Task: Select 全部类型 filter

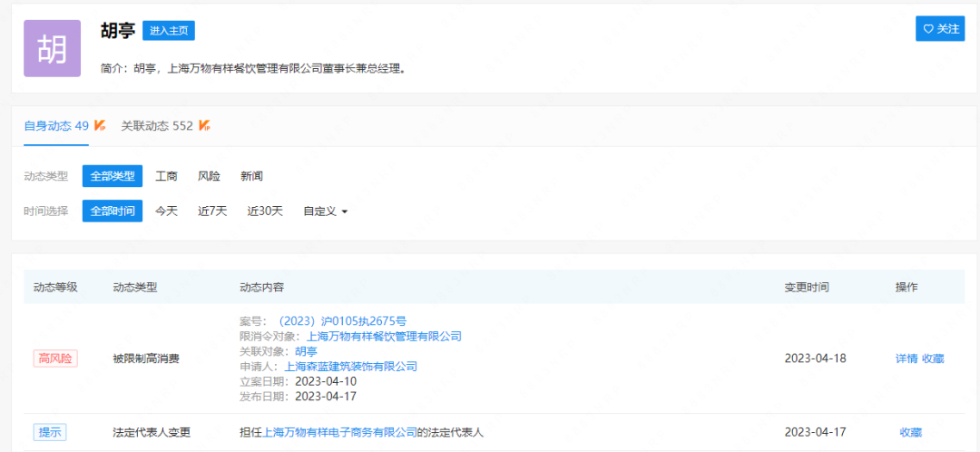Action: click(x=113, y=176)
